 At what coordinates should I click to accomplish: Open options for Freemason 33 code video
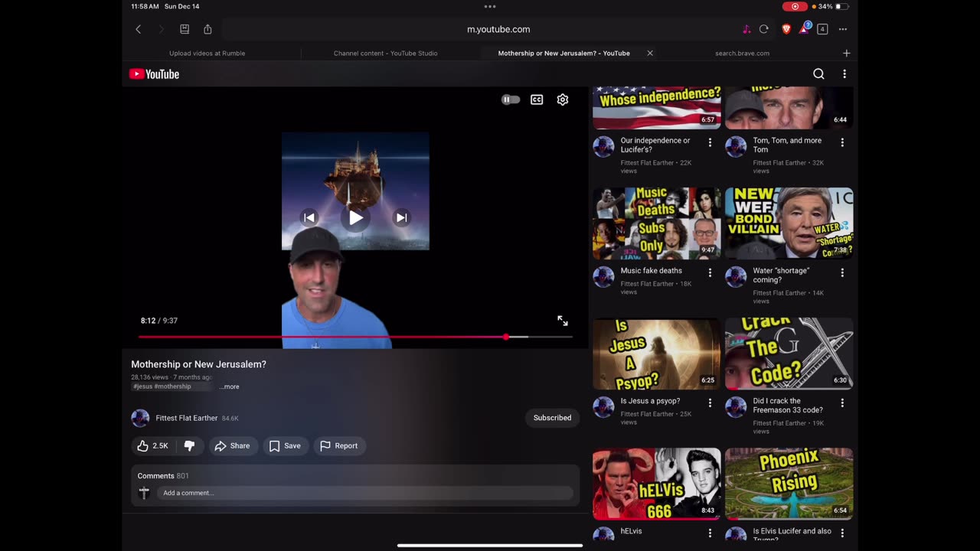click(x=842, y=403)
